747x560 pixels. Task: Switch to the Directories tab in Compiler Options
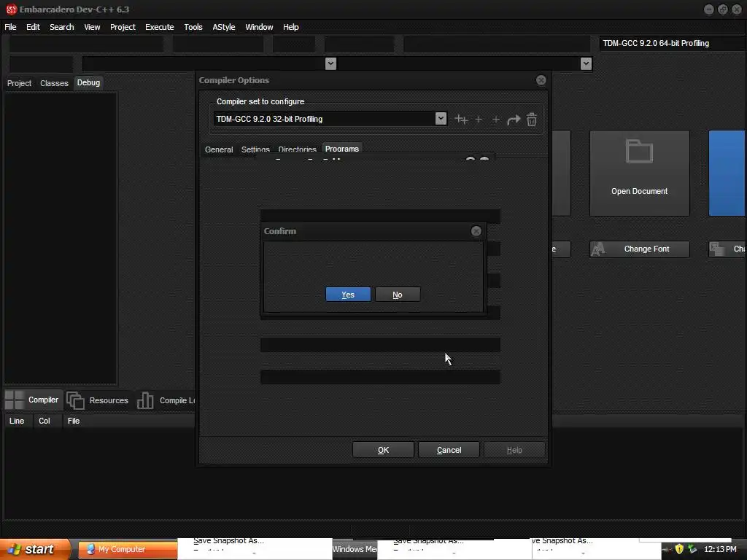pyautogui.click(x=298, y=149)
